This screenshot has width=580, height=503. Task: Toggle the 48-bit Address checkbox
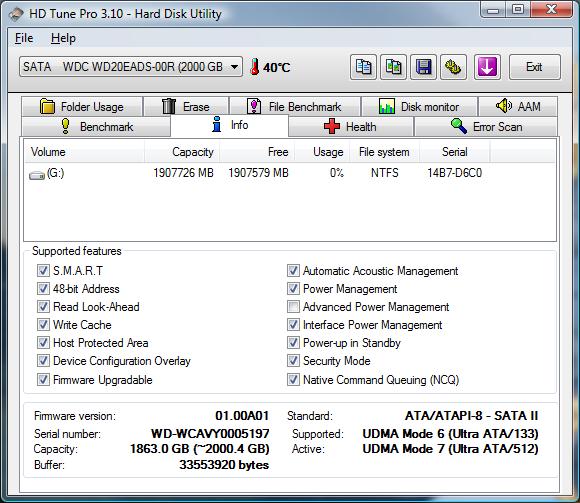pos(43,288)
